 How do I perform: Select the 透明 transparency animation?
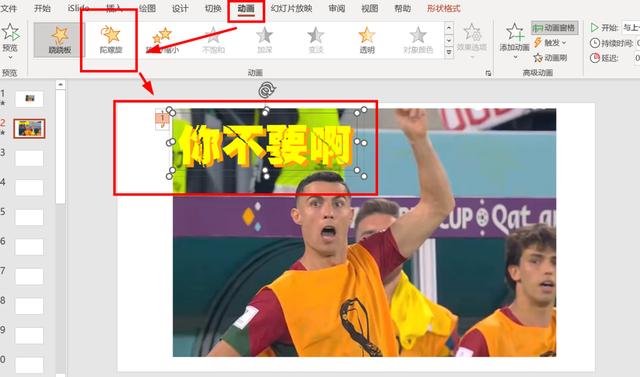(367, 40)
